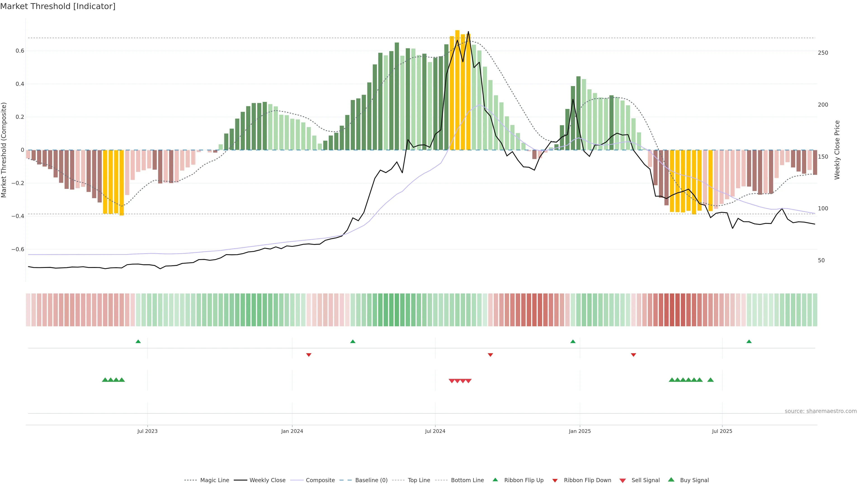Click the source: sharemaestro.com text
The height and width of the screenshot is (488, 868).
821,411
